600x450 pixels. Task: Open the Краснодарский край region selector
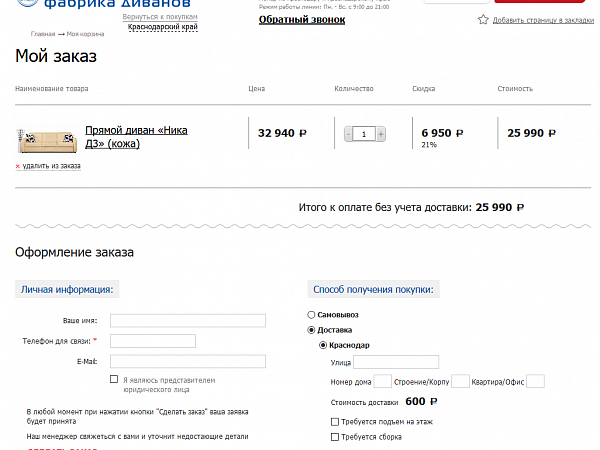162,28
